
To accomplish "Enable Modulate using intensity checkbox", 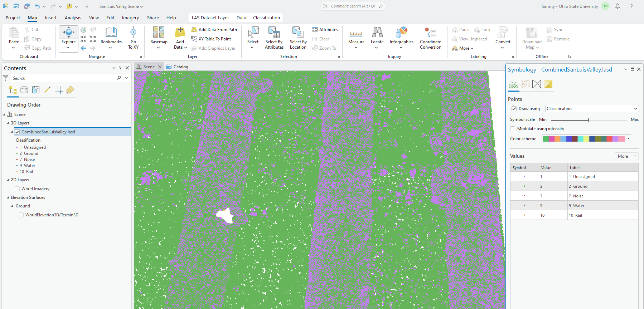I will point(513,129).
